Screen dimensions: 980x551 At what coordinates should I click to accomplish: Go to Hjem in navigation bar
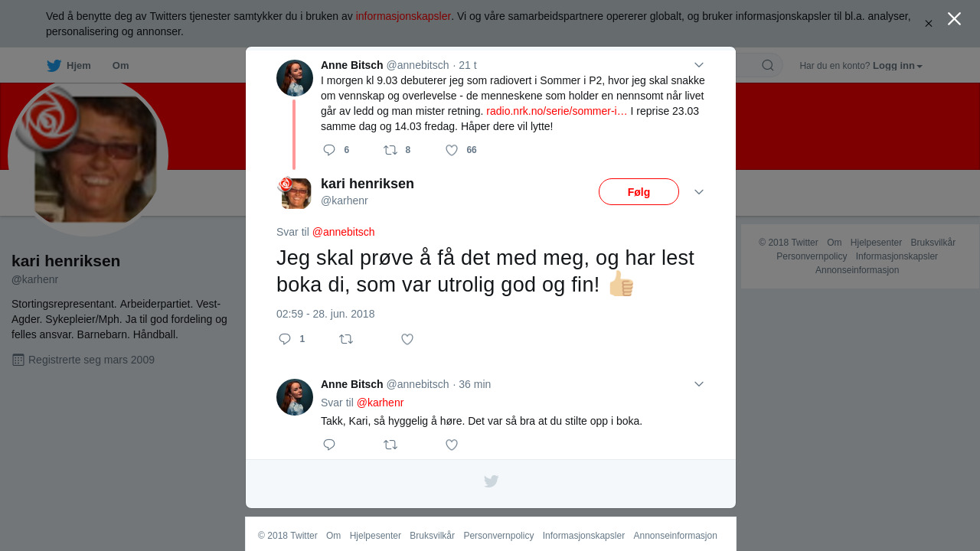[69, 66]
